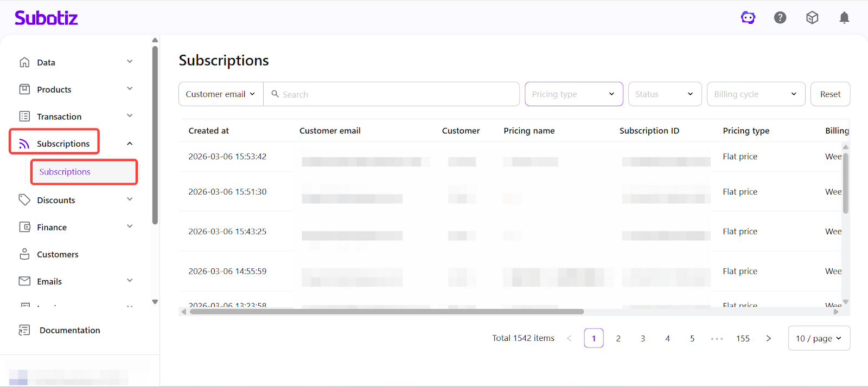
Task: Go to page 3 of results
Action: click(x=643, y=338)
